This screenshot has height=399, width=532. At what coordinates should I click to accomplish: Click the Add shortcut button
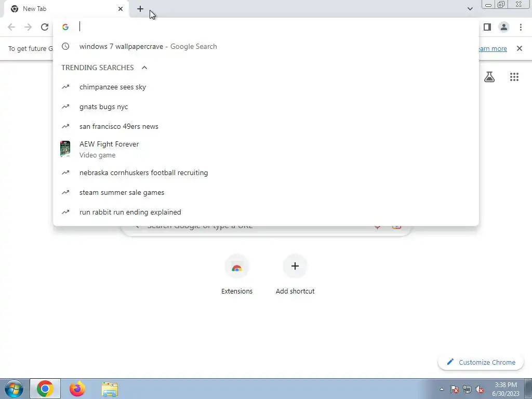295,275
